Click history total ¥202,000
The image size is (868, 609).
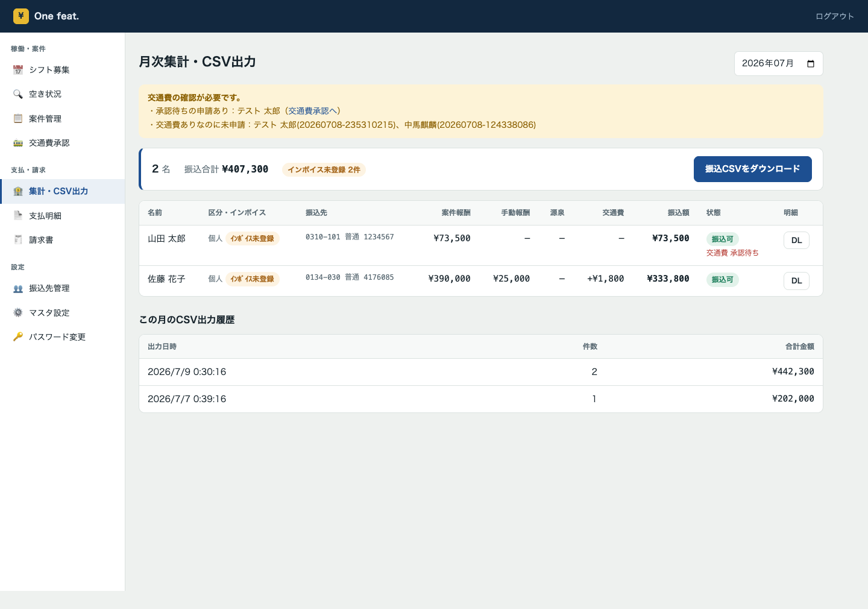click(x=793, y=399)
